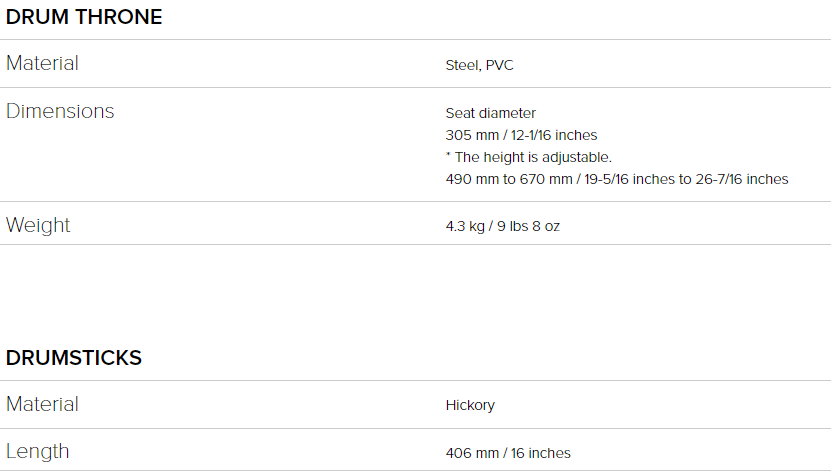831x474 pixels.
Task: Click the height is adjustable note
Action: tap(528, 157)
